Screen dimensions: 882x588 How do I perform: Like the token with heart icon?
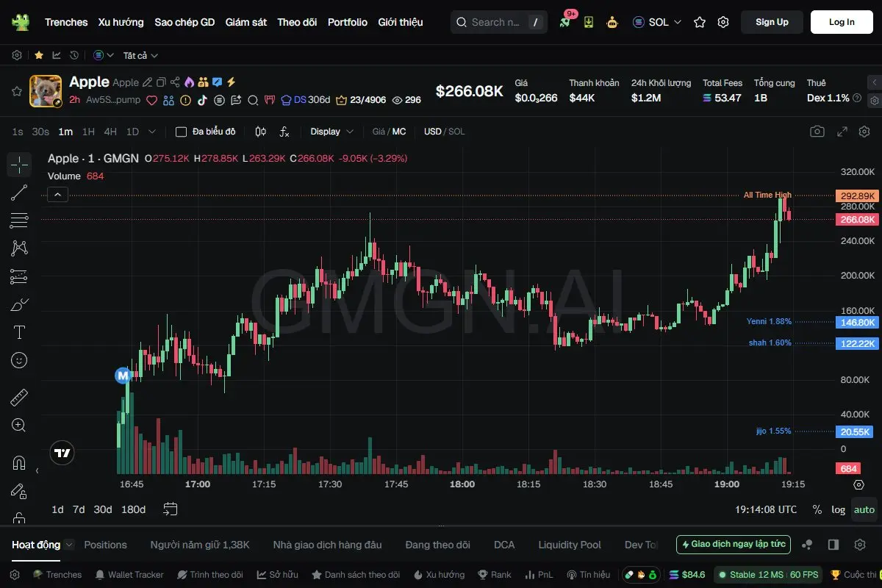[x=152, y=100]
